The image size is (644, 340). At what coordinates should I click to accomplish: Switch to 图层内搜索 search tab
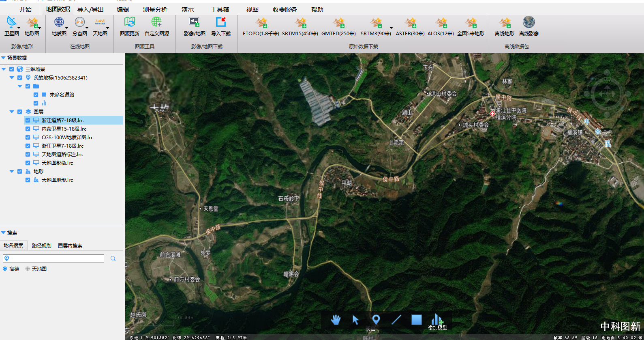(70, 245)
